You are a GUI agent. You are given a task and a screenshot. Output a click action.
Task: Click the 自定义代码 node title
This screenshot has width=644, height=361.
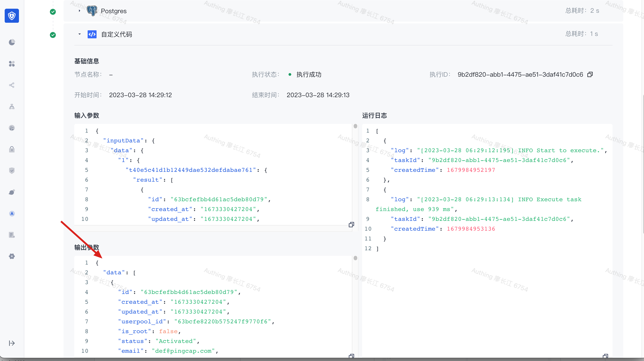[116, 34]
